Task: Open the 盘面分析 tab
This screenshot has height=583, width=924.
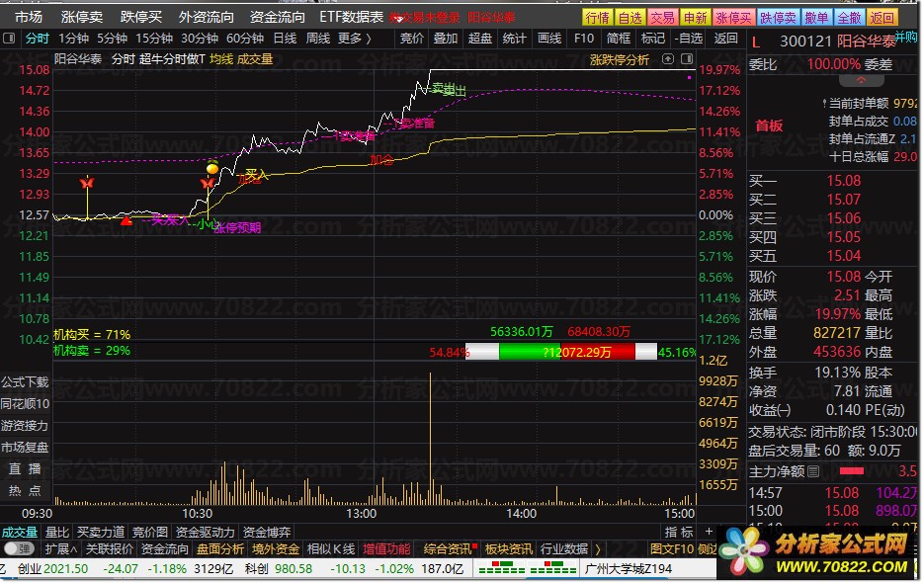Action: coord(220,550)
